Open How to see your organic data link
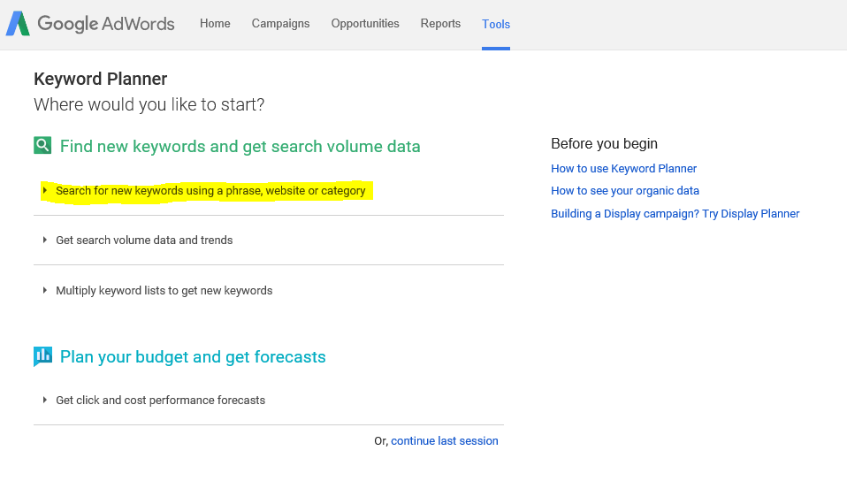 (x=625, y=191)
